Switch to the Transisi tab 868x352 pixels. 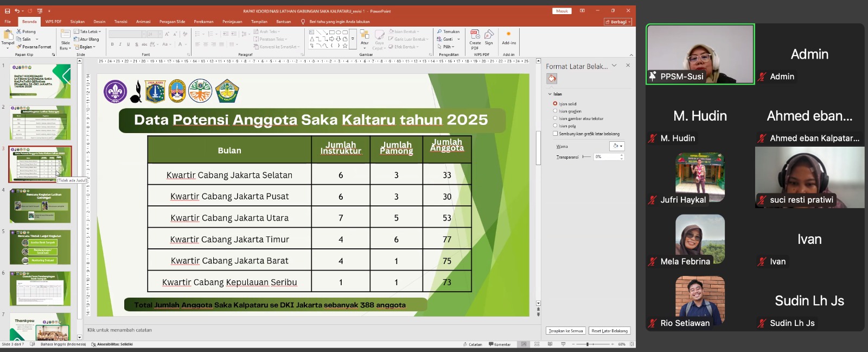coord(120,22)
